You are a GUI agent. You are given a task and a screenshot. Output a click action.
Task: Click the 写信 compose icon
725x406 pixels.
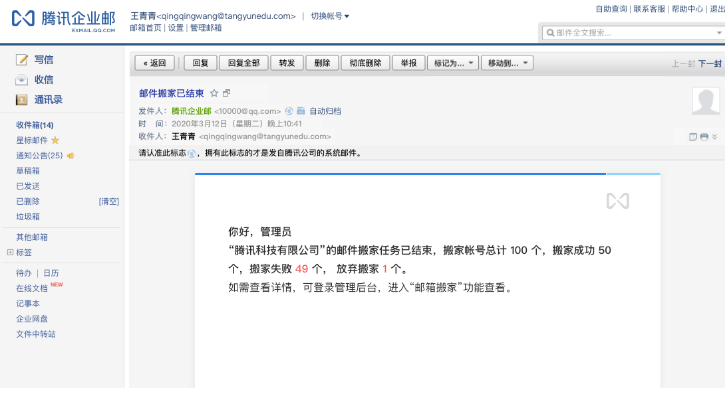pyautogui.click(x=22, y=60)
